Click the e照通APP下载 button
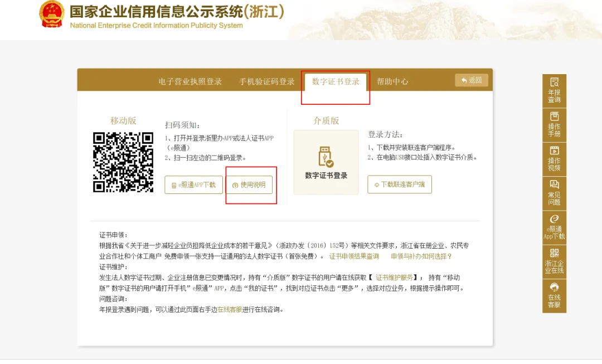The image size is (602, 364). [x=193, y=185]
